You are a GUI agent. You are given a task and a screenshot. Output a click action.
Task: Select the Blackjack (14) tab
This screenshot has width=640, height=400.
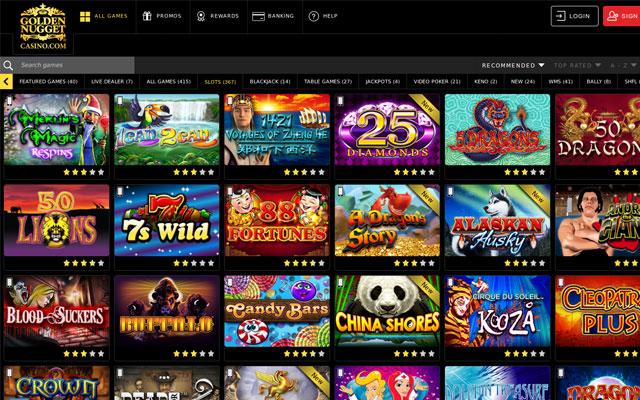click(270, 82)
